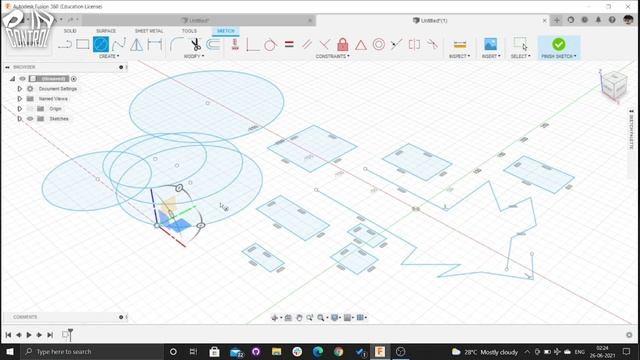Play the timeline
The image size is (640, 360).
(29, 335)
